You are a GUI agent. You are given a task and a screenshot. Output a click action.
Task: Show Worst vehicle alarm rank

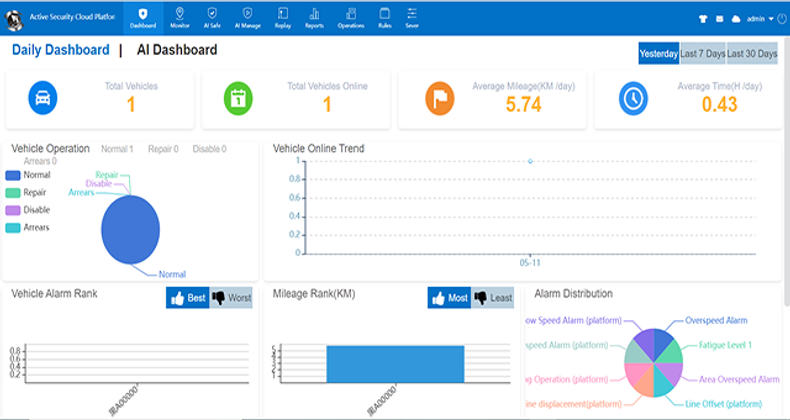tap(231, 298)
